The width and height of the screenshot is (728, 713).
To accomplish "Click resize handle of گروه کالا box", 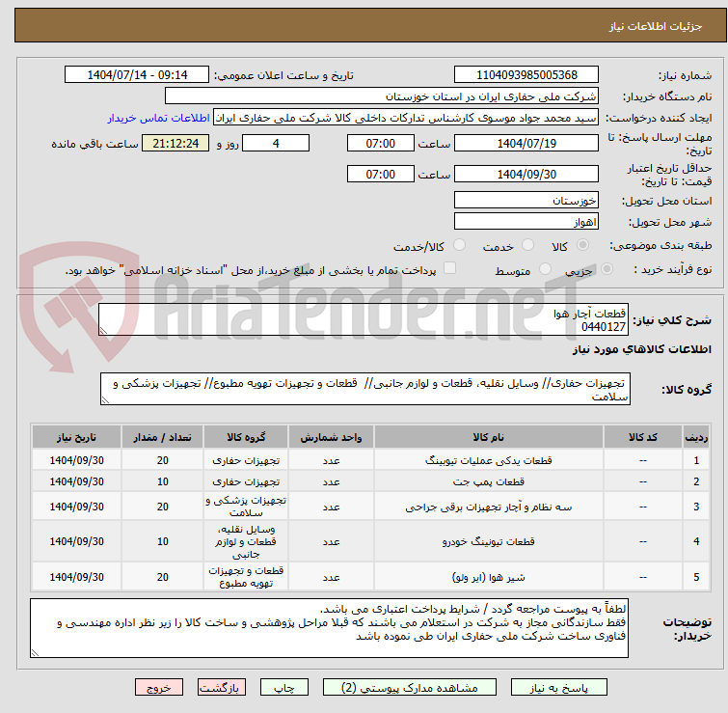I will (x=105, y=400).
